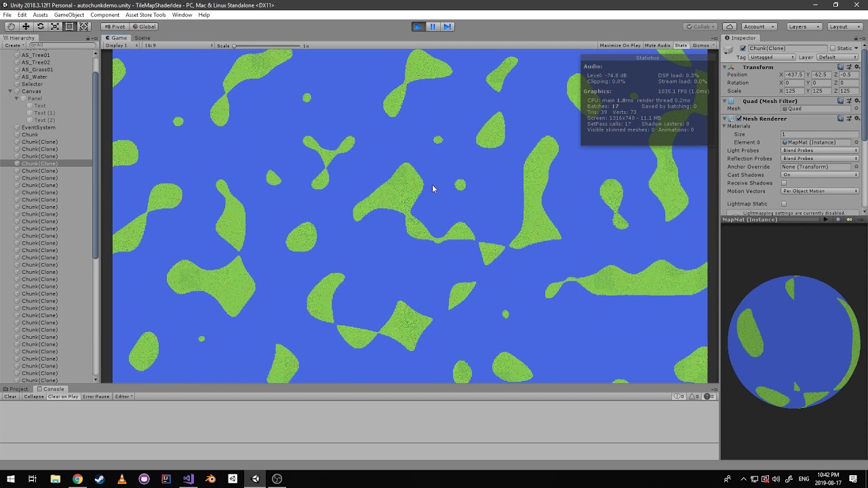Viewport: 868px width, 488px height.
Task: Switch to the Scene tab
Action: (x=142, y=38)
